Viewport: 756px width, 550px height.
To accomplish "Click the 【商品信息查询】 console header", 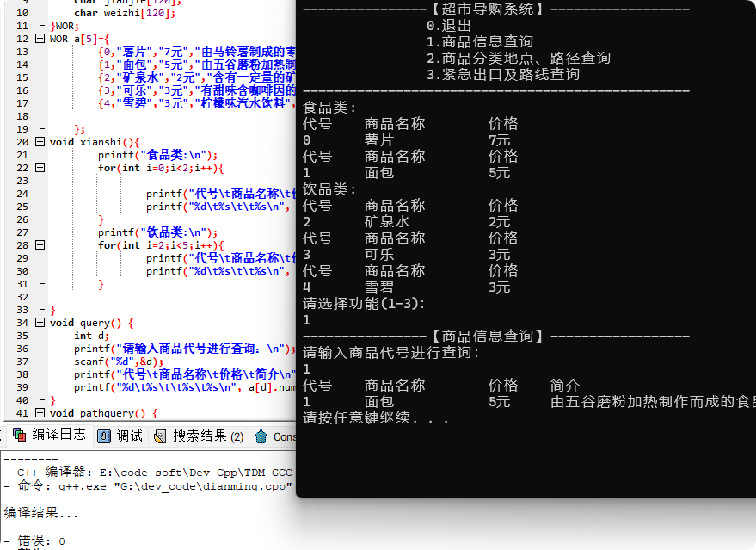I will [x=488, y=336].
